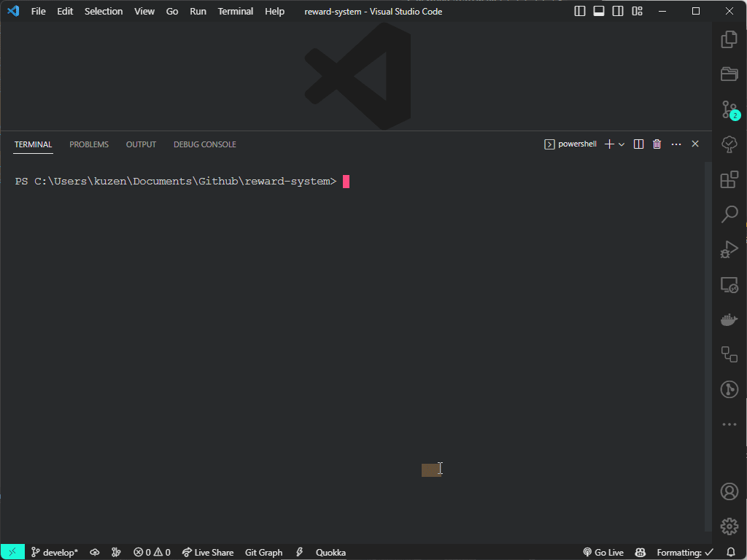Create a new terminal with plus icon

609,144
